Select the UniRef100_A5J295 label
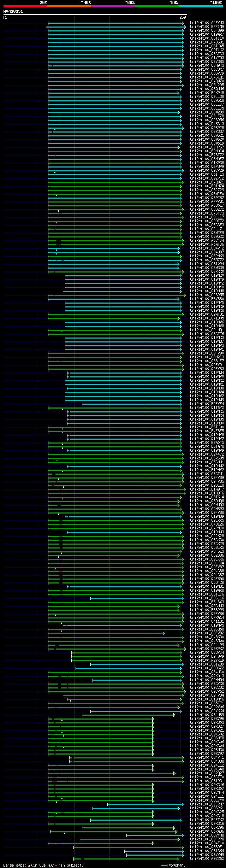 coord(207,85)
